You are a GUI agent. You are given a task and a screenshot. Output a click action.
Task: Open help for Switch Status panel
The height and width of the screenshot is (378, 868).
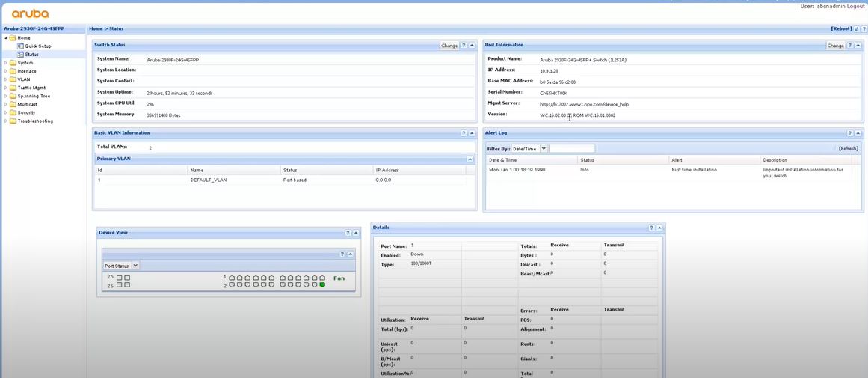coord(464,46)
